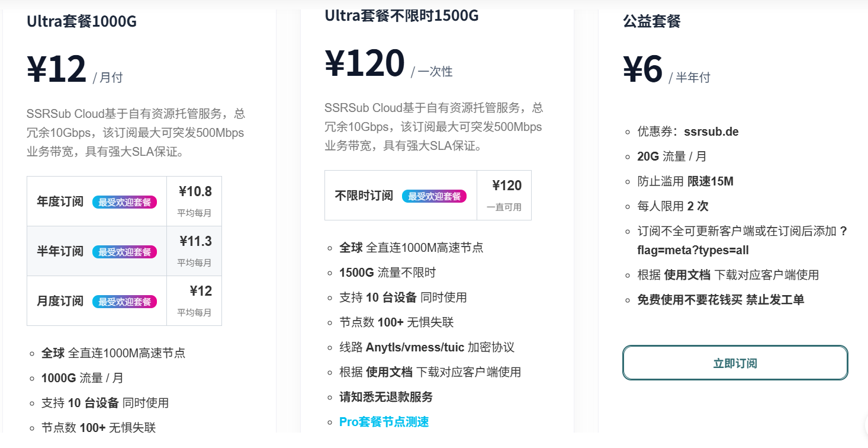Click 最受欢迎套餐 badge beside 不限时订阅
Viewport: 868px width, 448px height.
pyautogui.click(x=434, y=196)
